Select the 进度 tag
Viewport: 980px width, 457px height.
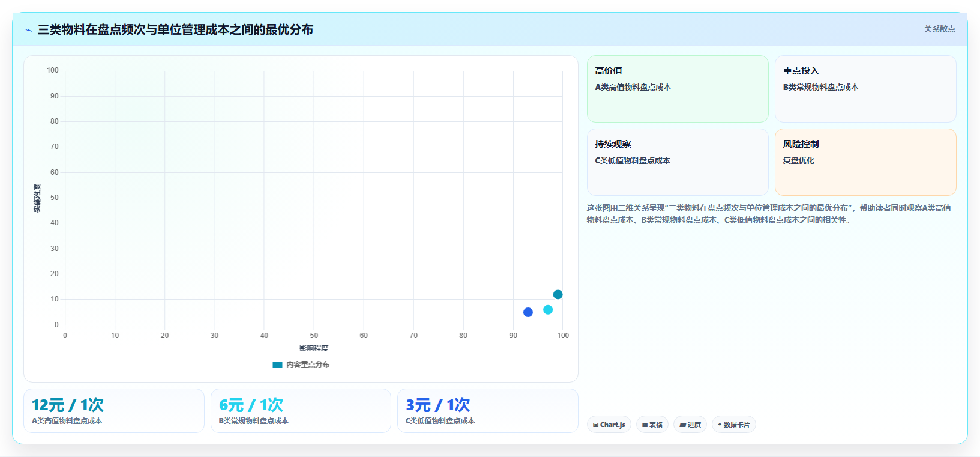click(x=690, y=425)
